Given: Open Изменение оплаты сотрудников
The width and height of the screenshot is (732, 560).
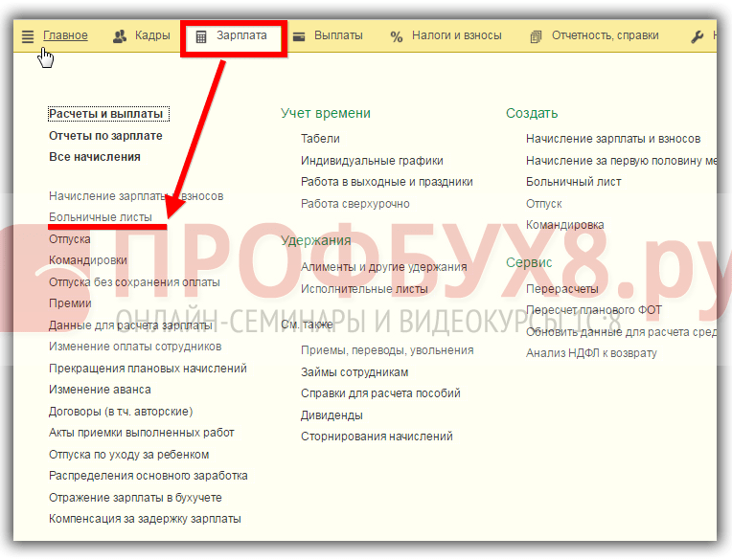Looking at the screenshot, I should (135, 347).
